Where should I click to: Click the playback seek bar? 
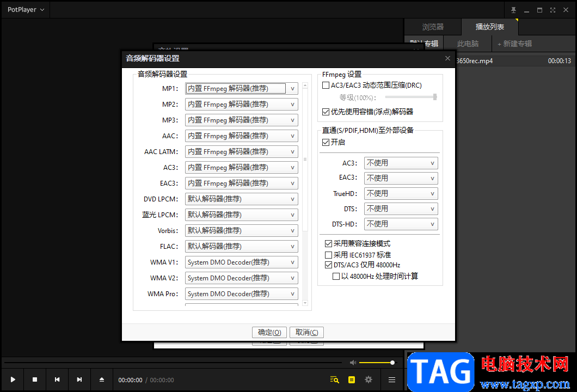(x=173, y=363)
